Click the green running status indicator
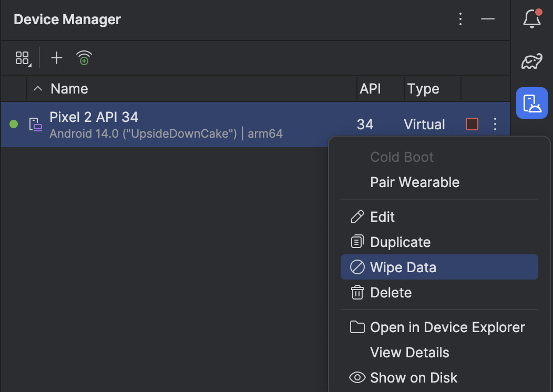This screenshot has width=553, height=392. pyautogui.click(x=14, y=124)
